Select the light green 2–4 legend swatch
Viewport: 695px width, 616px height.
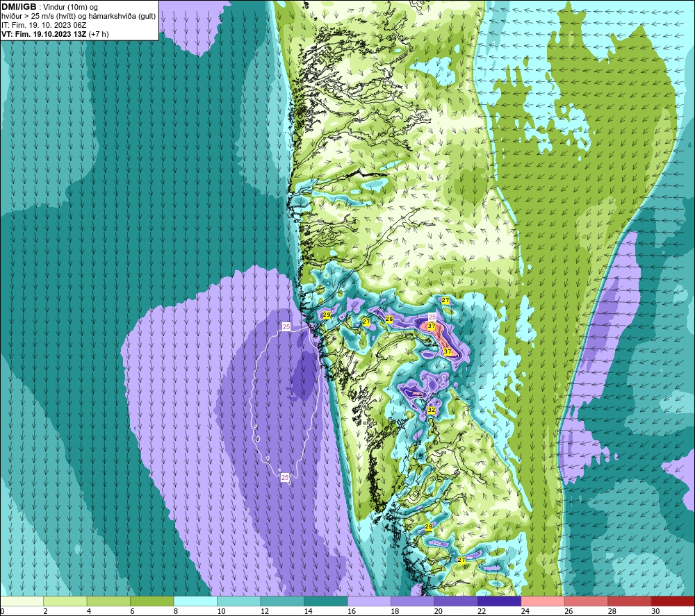pos(65,601)
